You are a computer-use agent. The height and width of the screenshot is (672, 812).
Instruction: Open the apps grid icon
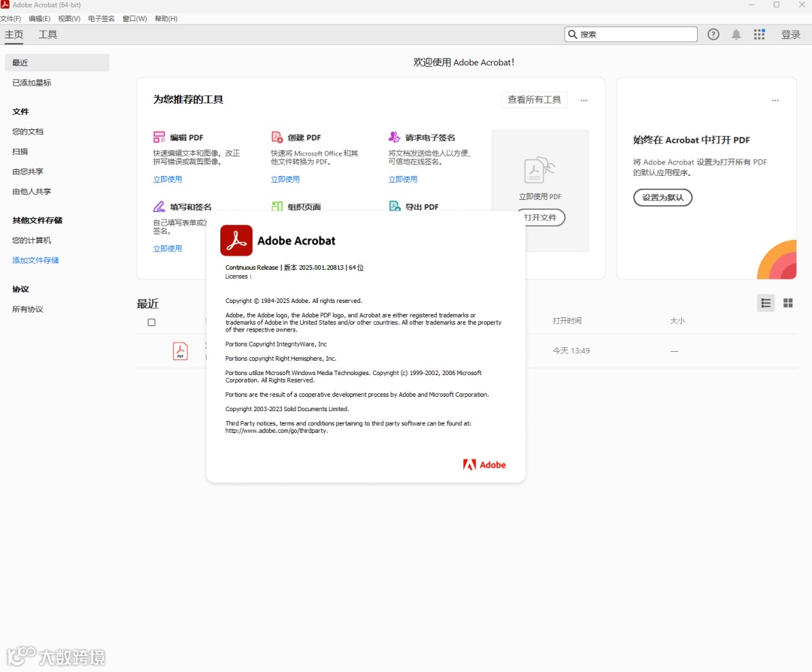(759, 34)
